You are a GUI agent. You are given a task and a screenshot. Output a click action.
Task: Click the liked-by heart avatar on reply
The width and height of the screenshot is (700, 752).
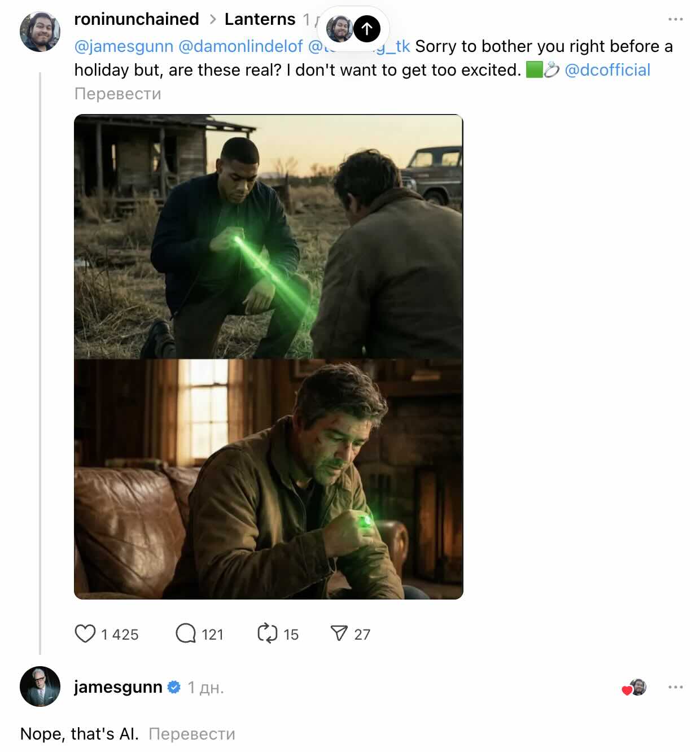coord(635,688)
